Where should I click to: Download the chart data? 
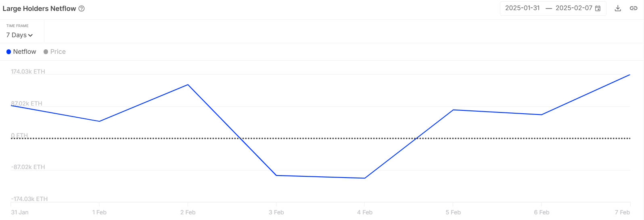pyautogui.click(x=618, y=8)
